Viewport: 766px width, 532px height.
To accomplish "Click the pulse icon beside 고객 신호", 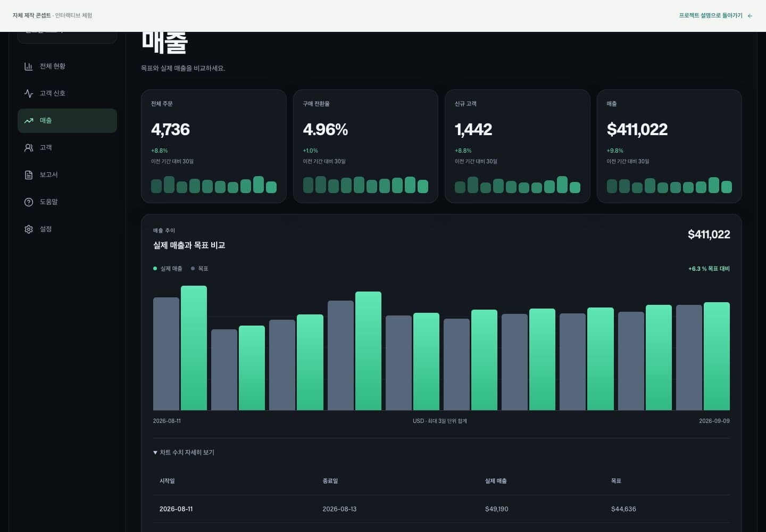I will coord(29,94).
